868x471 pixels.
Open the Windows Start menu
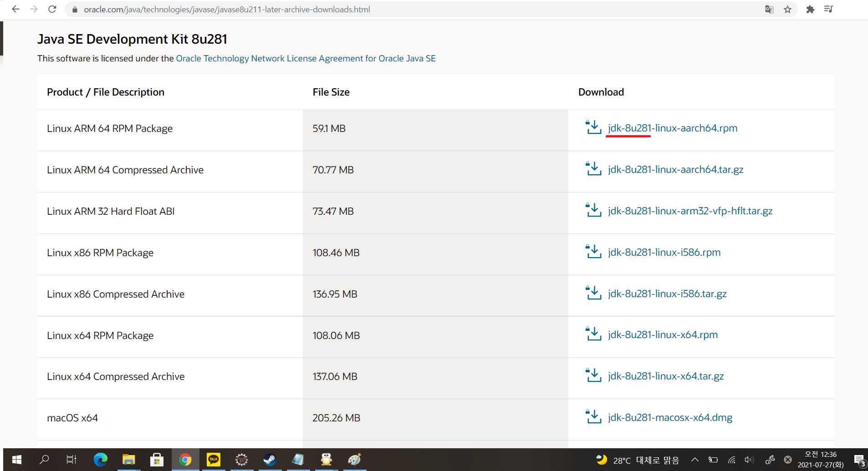tap(17, 460)
